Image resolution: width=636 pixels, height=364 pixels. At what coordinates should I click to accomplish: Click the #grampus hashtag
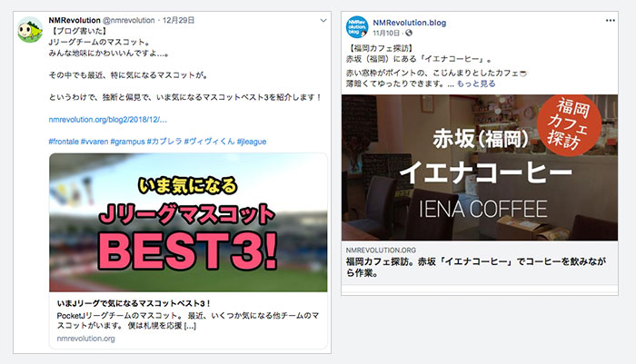coord(127,142)
